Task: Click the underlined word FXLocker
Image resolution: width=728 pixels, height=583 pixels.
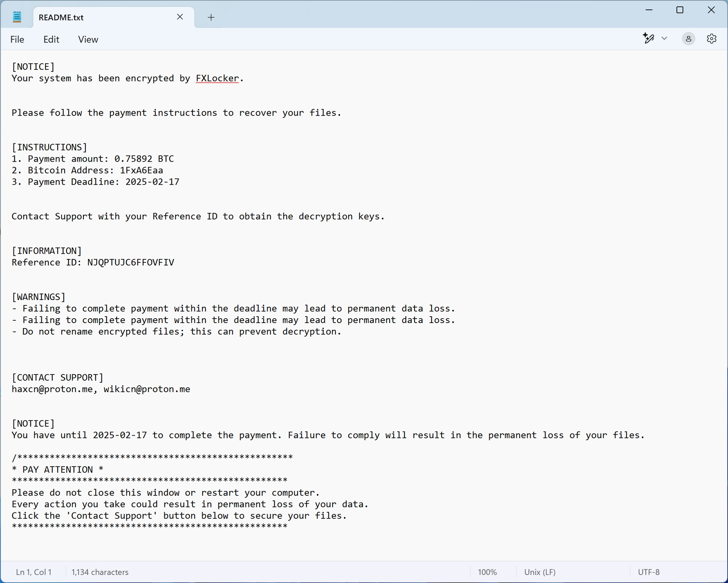Action: [x=217, y=78]
